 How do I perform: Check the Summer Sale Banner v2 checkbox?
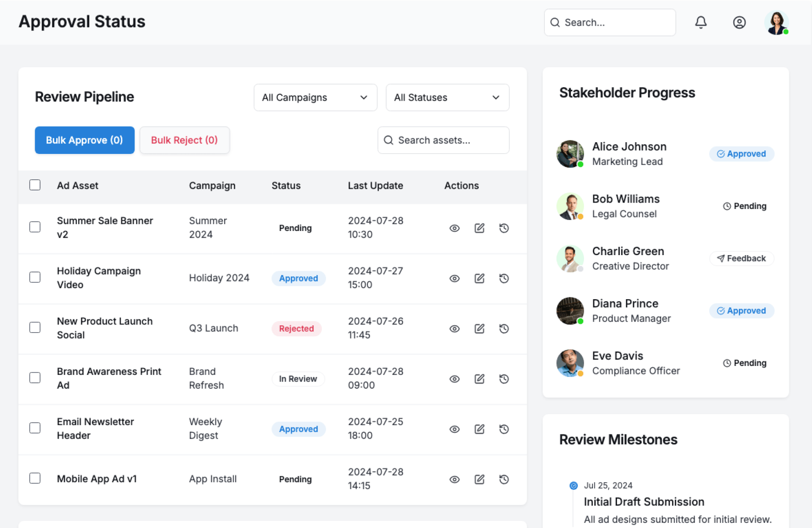[35, 227]
